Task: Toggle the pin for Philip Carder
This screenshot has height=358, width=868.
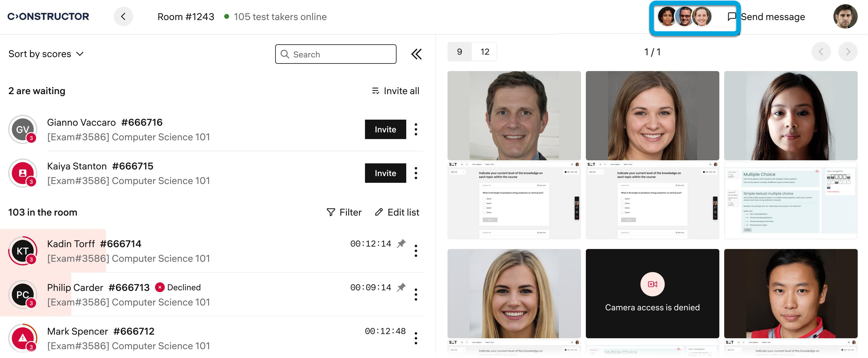Action: [401, 288]
